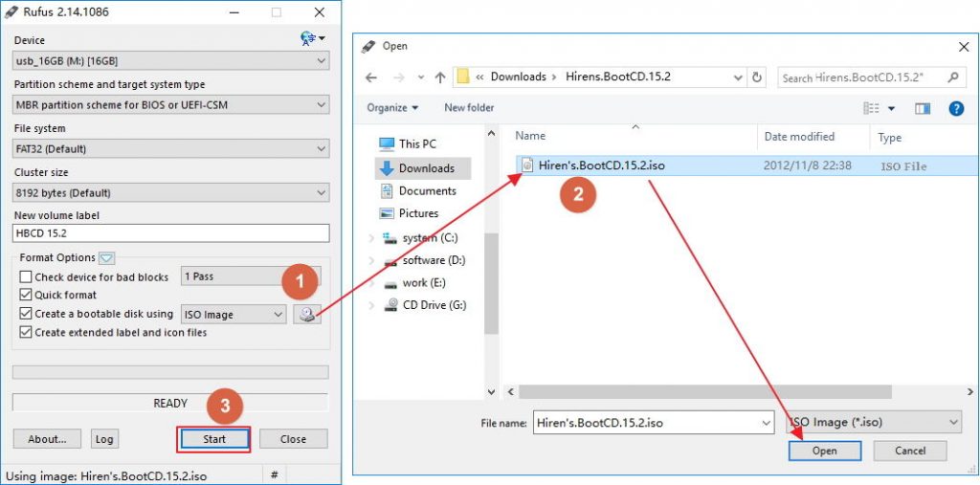Enable Check device for bad blocks
This screenshot has width=980, height=485.
[26, 276]
